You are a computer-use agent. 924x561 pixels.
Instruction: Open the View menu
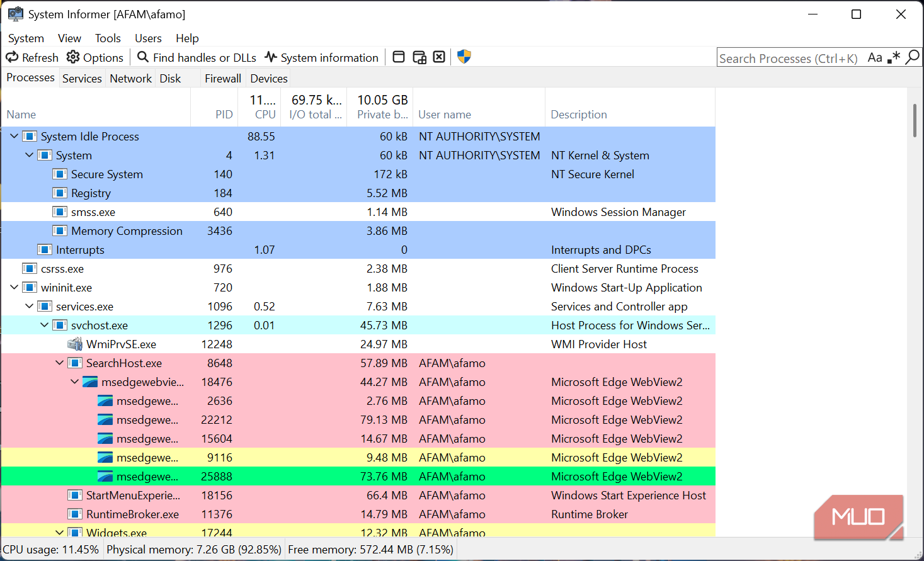point(69,38)
